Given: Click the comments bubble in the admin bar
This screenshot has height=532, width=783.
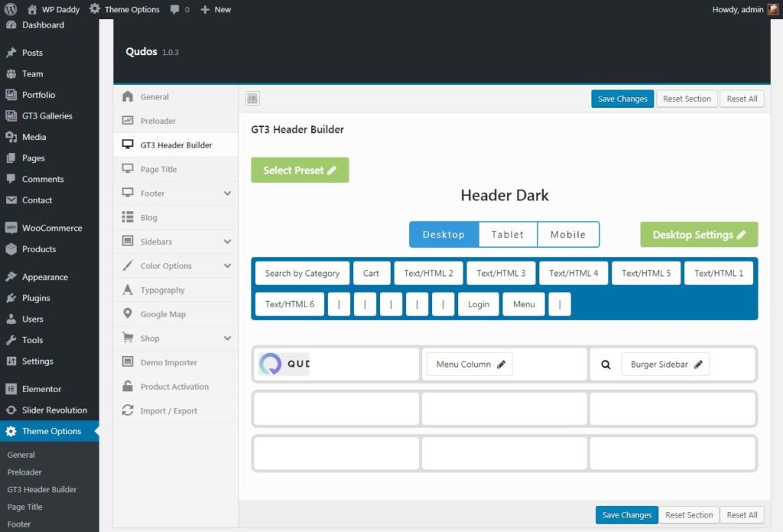Looking at the screenshot, I should (175, 9).
